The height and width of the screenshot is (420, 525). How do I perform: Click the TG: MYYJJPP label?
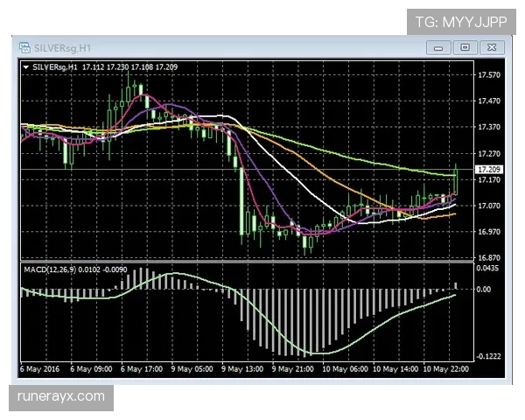(x=463, y=18)
